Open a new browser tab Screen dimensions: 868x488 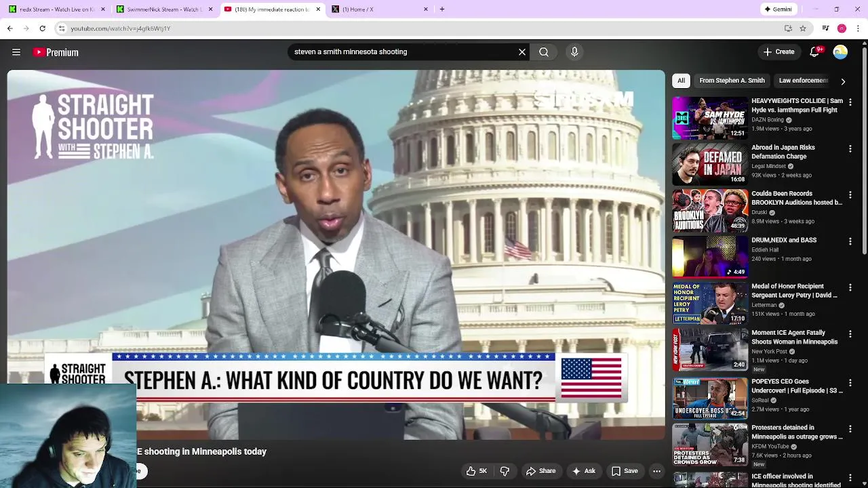pos(442,9)
